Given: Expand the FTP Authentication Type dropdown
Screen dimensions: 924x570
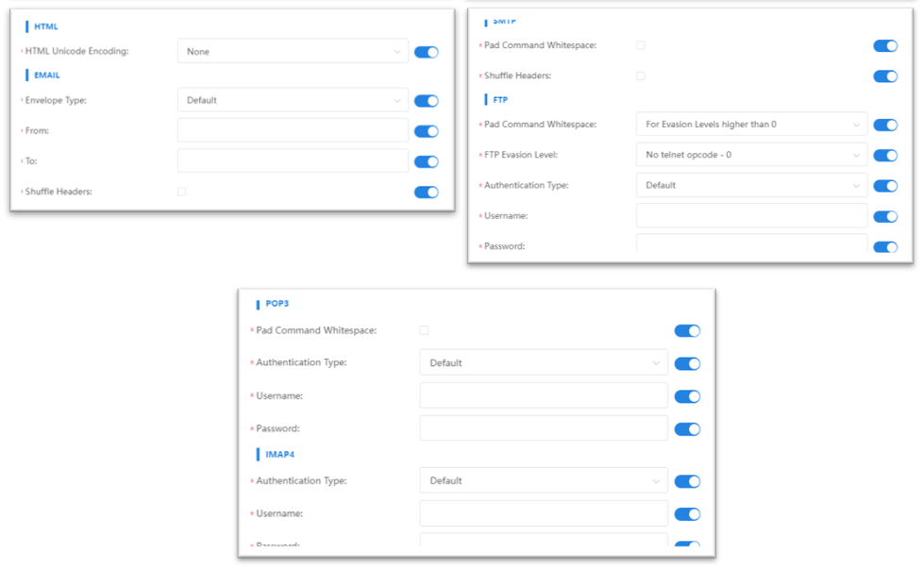Looking at the screenshot, I should pos(751,185).
